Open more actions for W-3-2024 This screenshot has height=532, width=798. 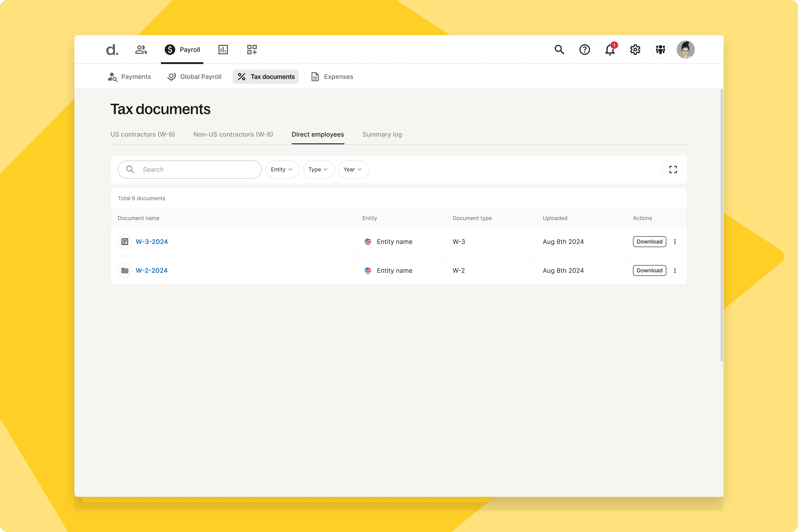click(675, 242)
